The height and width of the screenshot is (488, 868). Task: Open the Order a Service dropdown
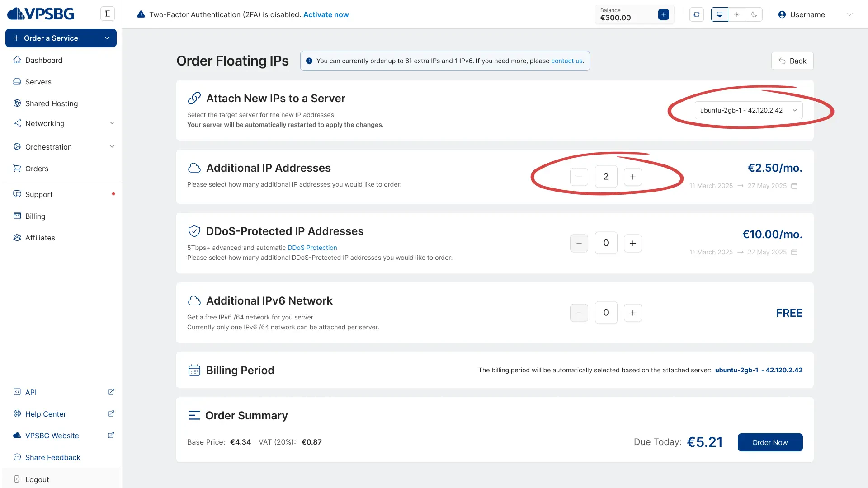click(61, 38)
